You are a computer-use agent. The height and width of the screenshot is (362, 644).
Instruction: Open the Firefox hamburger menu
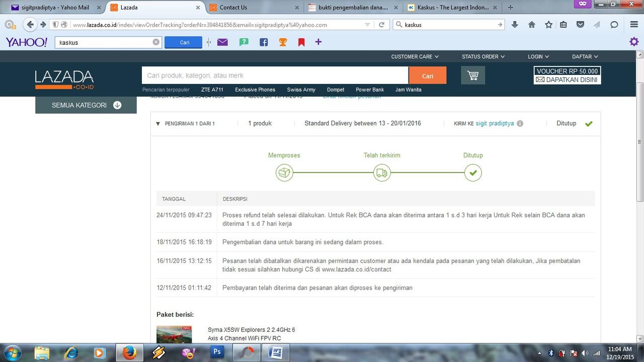pyautogui.click(x=634, y=24)
